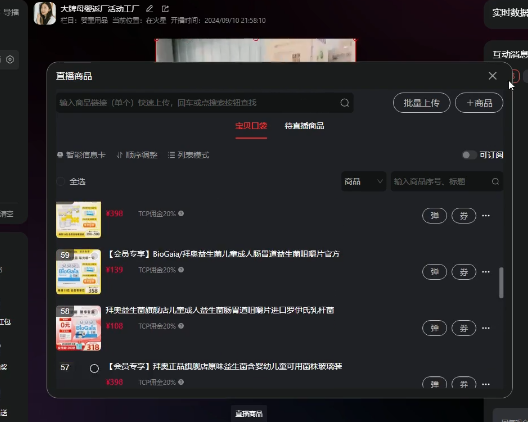Open the product 59 BioGaia thumbnail
The image size is (528, 422).
[x=78, y=272]
